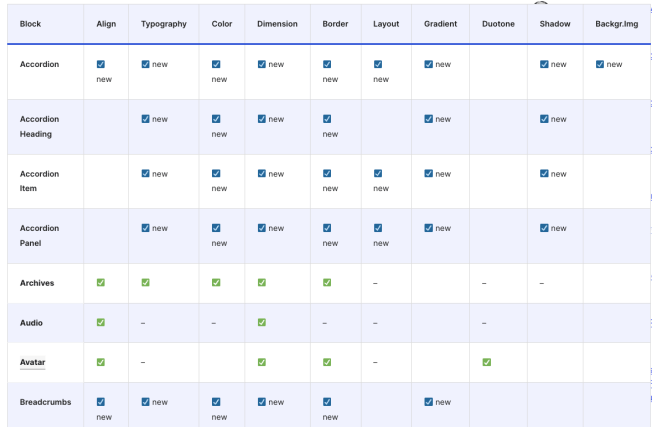Click the green check for Audio Dimension
652x427 pixels.
click(x=262, y=322)
